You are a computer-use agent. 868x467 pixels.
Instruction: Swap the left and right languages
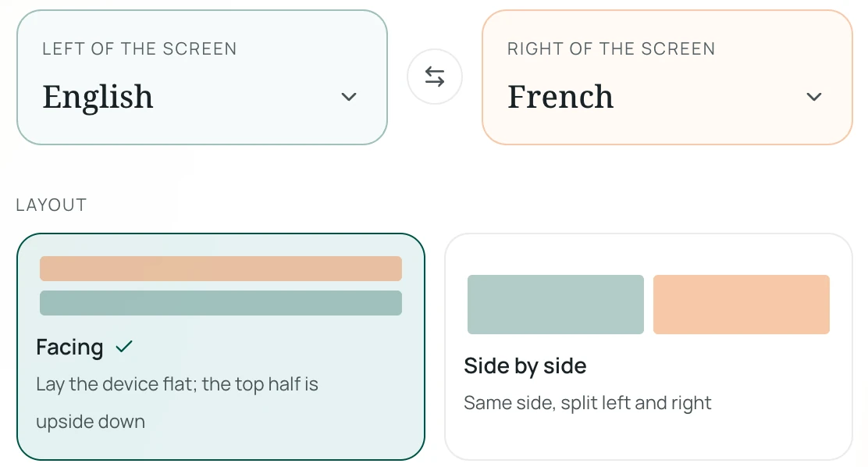[435, 77]
